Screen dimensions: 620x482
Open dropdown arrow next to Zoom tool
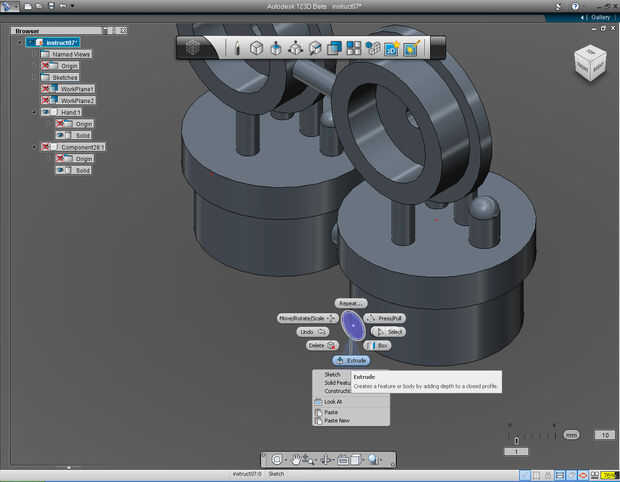pyautogui.click(x=316, y=460)
